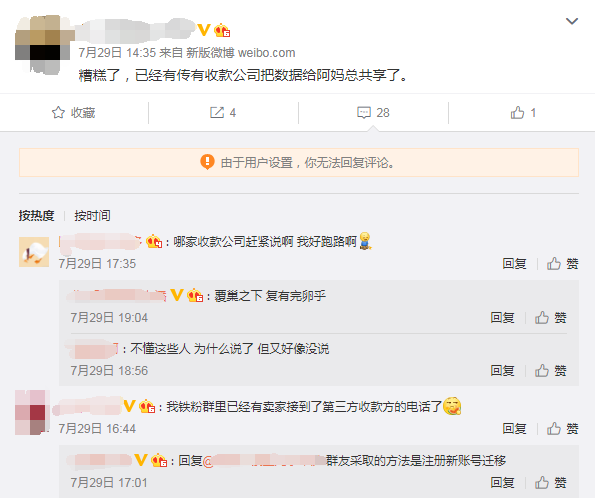The width and height of the screenshot is (595, 498).
Task: Reply to the 覆巢之下 comment at 19:04
Action: coord(502,317)
